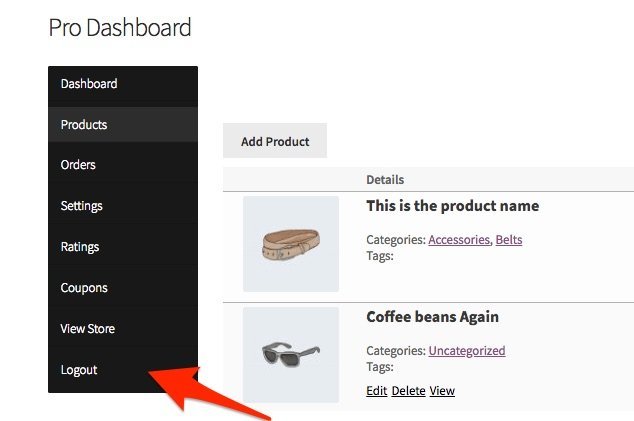This screenshot has height=421, width=634.
Task: Click the Uncategorized category link
Action: 467,351
